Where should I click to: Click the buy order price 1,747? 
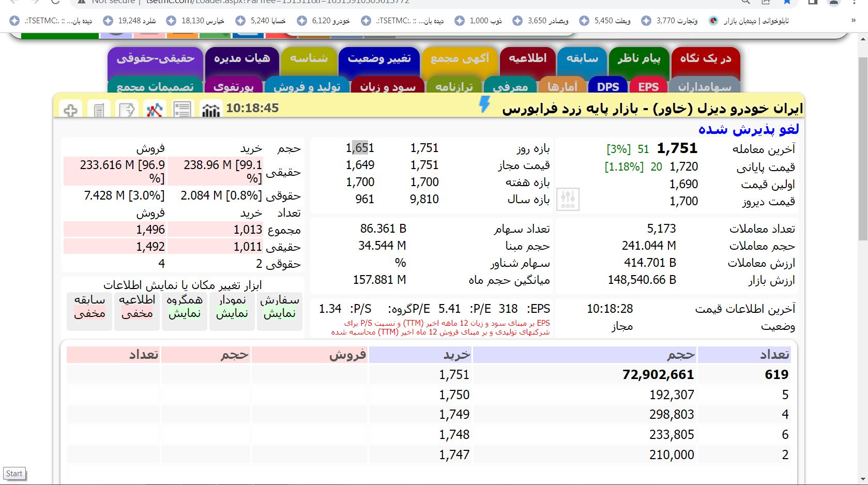454,454
